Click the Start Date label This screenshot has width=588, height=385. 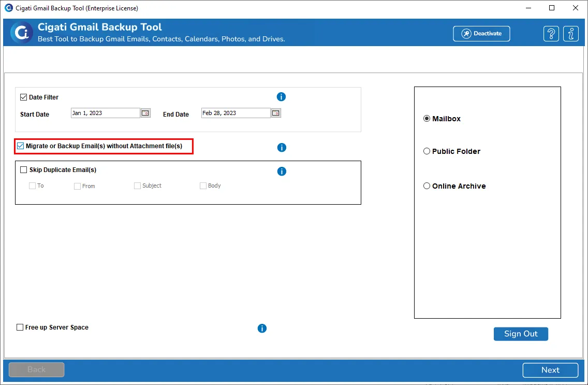(x=35, y=115)
